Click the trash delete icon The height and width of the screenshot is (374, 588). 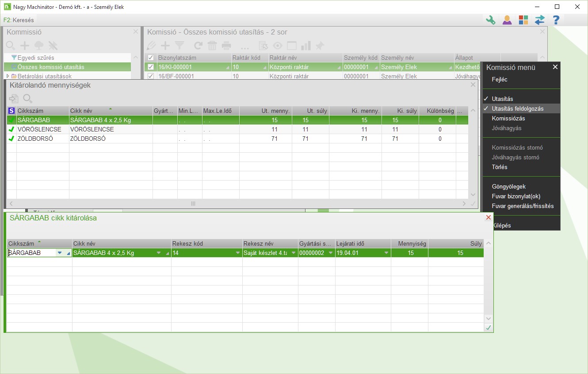click(x=212, y=45)
